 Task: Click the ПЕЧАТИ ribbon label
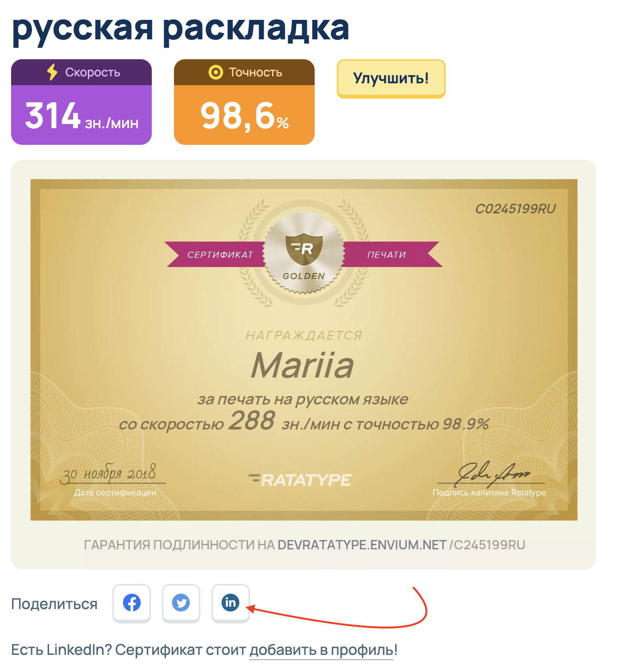(x=387, y=255)
